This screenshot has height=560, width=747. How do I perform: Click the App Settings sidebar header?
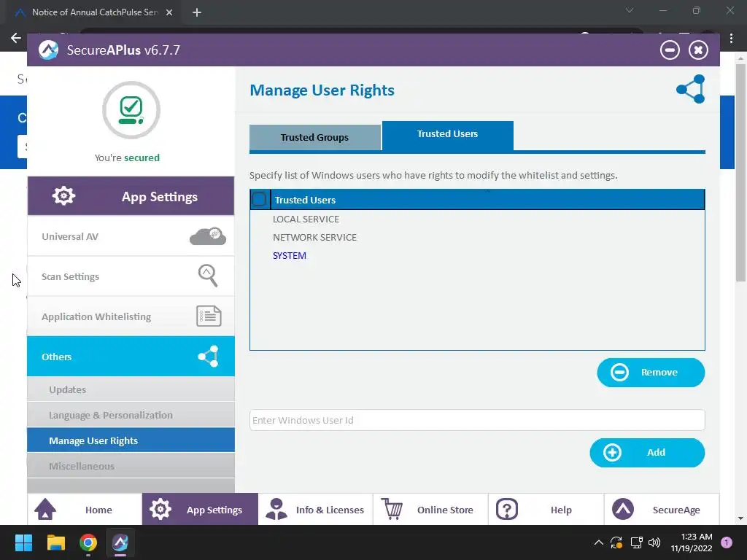(x=131, y=195)
